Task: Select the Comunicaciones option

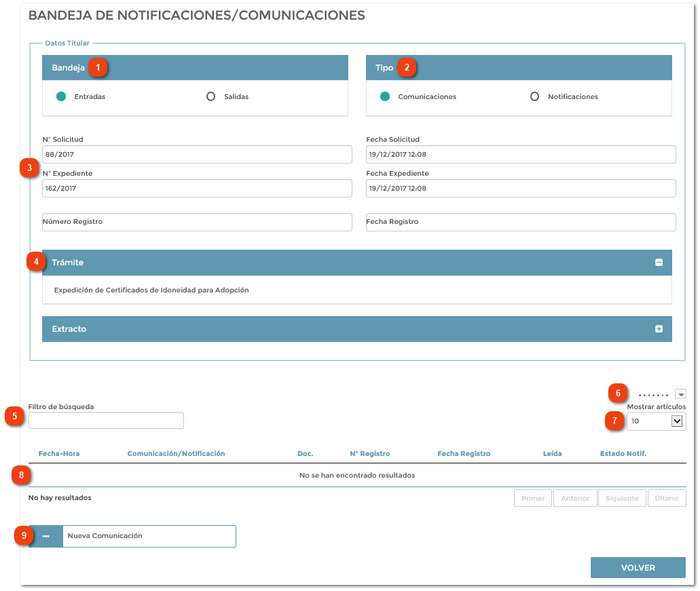Action: pos(384,97)
